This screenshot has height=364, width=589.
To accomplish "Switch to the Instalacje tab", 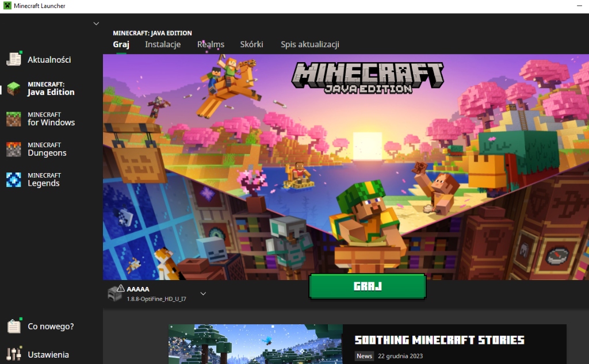I will [163, 44].
